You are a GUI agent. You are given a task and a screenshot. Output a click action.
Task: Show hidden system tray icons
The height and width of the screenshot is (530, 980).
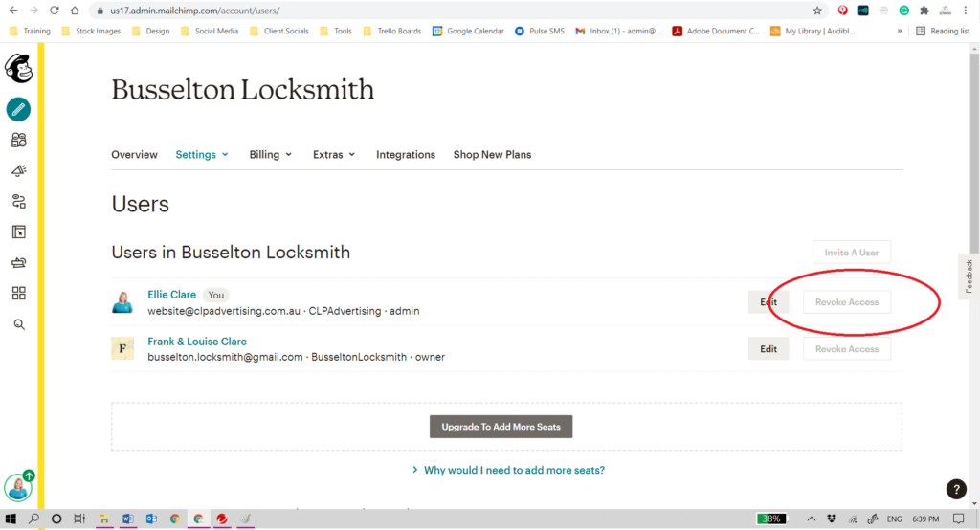click(x=812, y=519)
